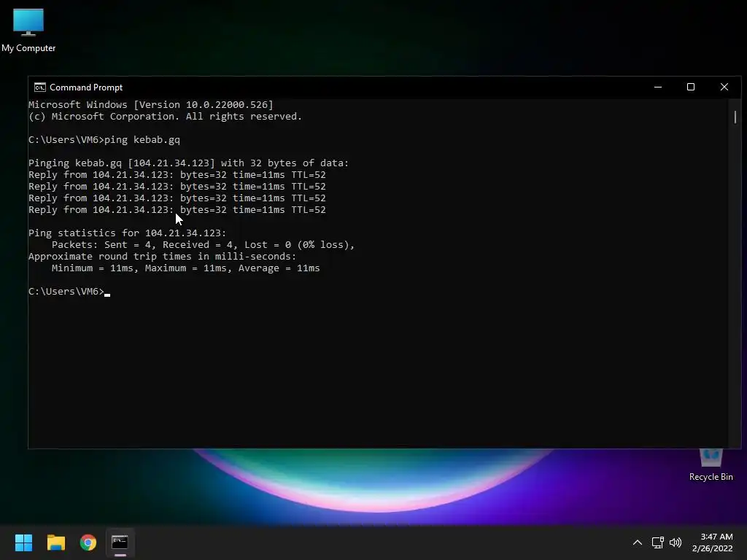Click the 'ping kebab.gq' command line

(x=104, y=140)
